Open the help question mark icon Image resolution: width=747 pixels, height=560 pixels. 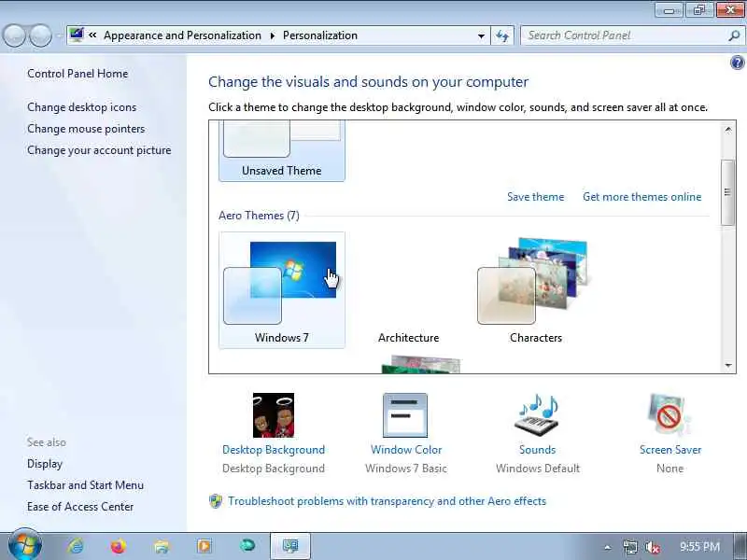click(x=737, y=63)
